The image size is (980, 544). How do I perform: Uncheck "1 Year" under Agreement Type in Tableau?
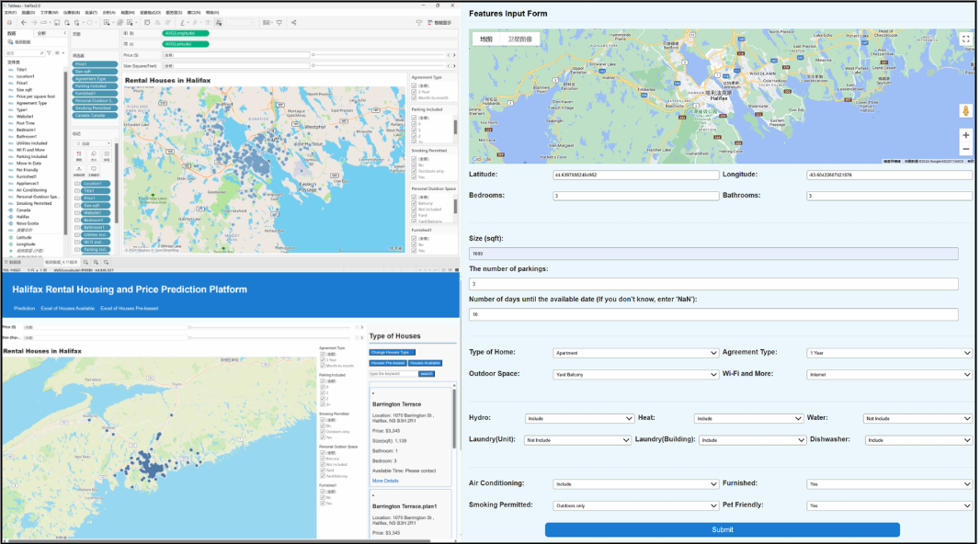tap(414, 92)
